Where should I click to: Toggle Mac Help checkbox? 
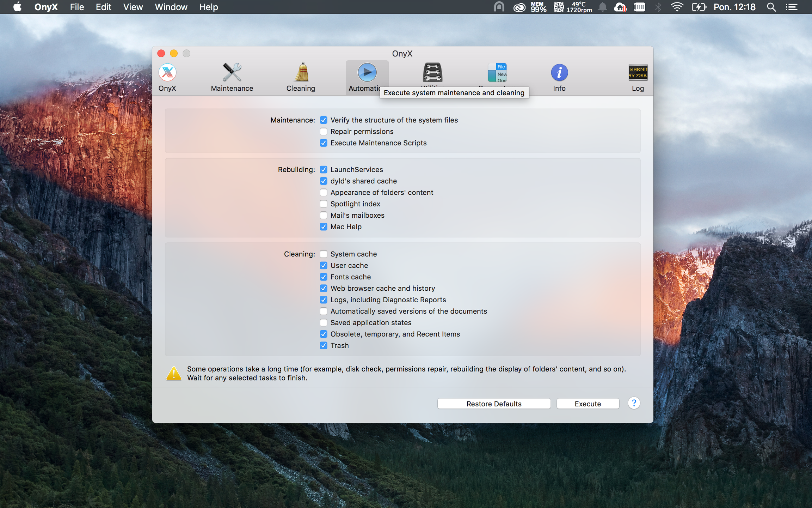pos(323,227)
